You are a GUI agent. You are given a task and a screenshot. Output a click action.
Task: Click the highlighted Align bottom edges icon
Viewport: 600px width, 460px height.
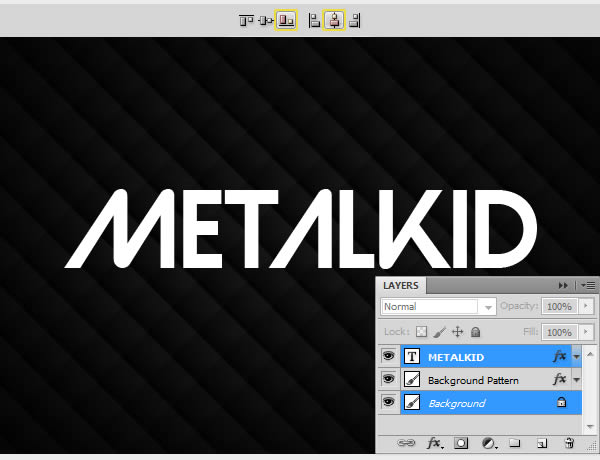[x=286, y=20]
